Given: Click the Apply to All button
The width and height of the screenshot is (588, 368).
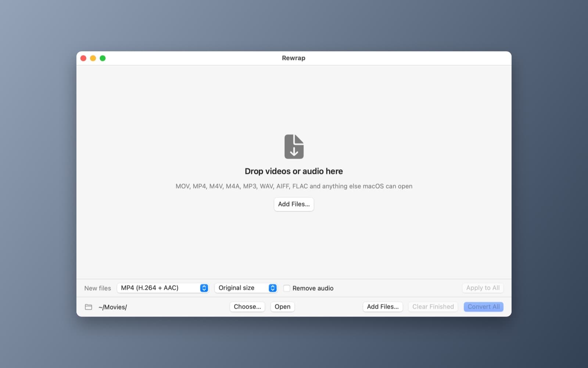Looking at the screenshot, I should click(x=483, y=288).
